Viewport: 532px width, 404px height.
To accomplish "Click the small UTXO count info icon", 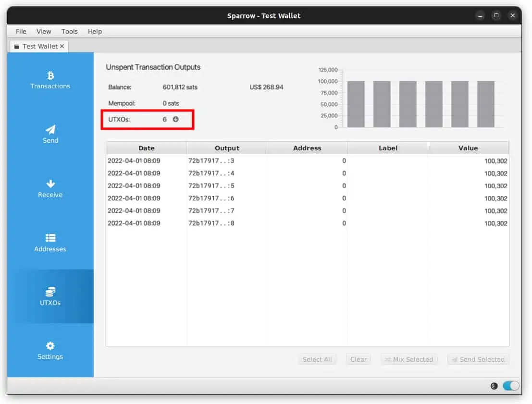I will point(175,119).
